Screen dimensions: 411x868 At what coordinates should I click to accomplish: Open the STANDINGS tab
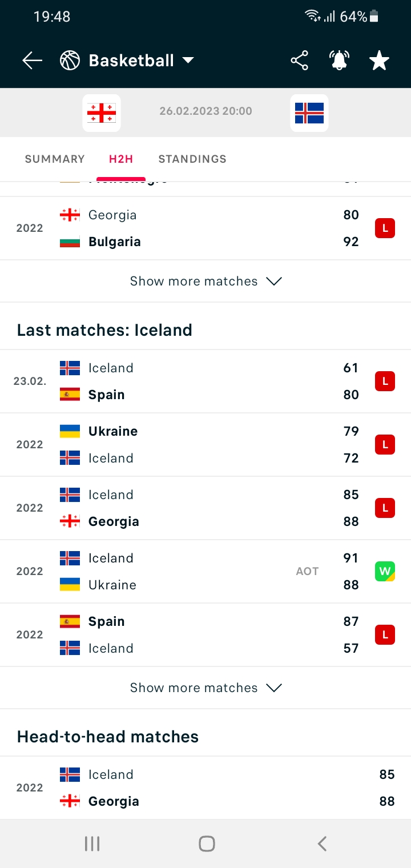pos(192,159)
